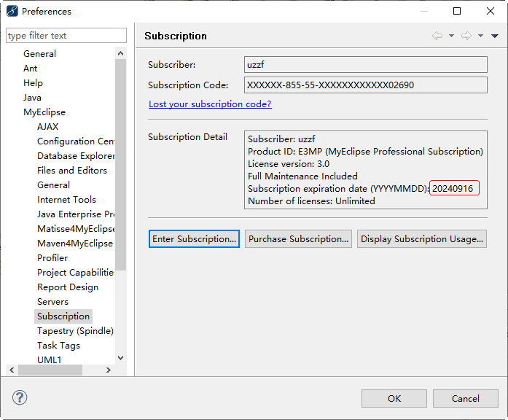Screen dimensions: 508x420
Task: Click the forward navigation arrow icon
Action: coord(466,36)
